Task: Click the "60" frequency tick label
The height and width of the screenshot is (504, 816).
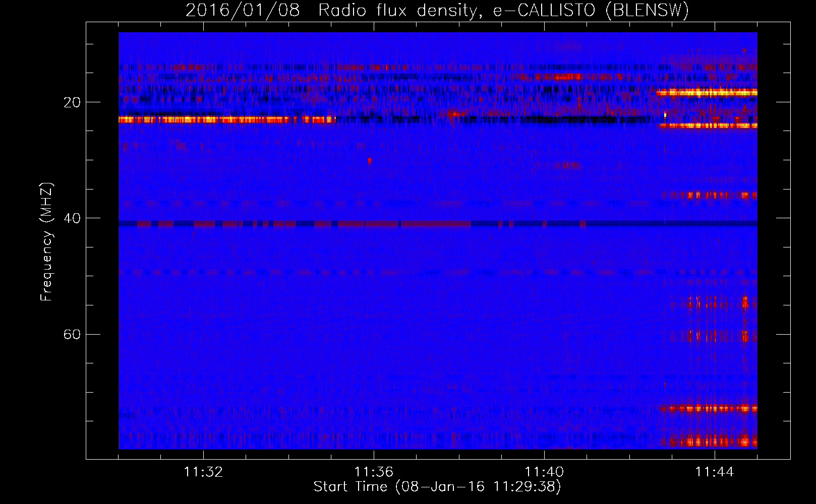Action: point(72,334)
